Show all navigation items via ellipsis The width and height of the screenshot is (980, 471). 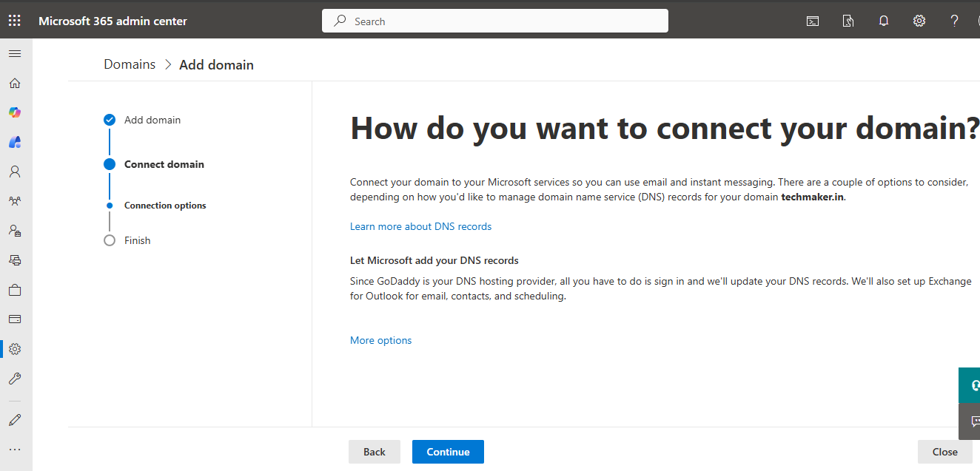(15, 449)
